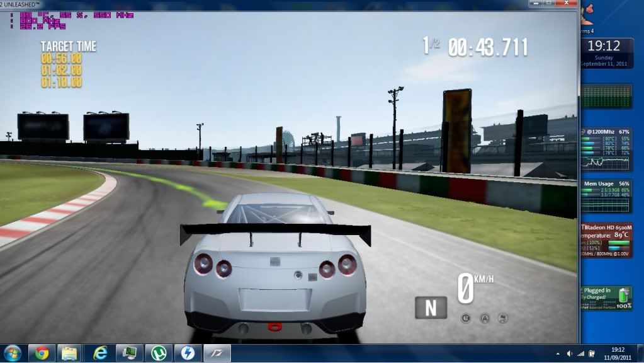The image size is (644, 363).
Task: Click the TARGET TIME heading
Action: click(x=69, y=47)
